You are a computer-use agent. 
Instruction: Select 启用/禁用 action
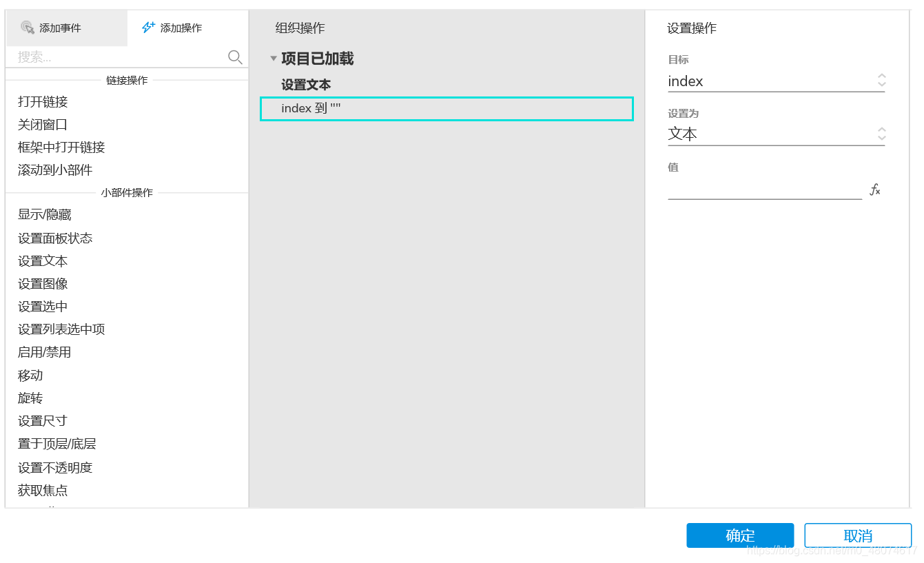pos(45,352)
